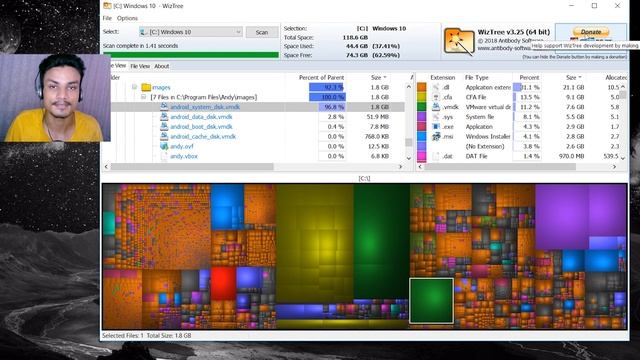The height and width of the screenshot is (360, 640).
Task: Click the WizTree title bar app icon
Action: click(x=107, y=6)
